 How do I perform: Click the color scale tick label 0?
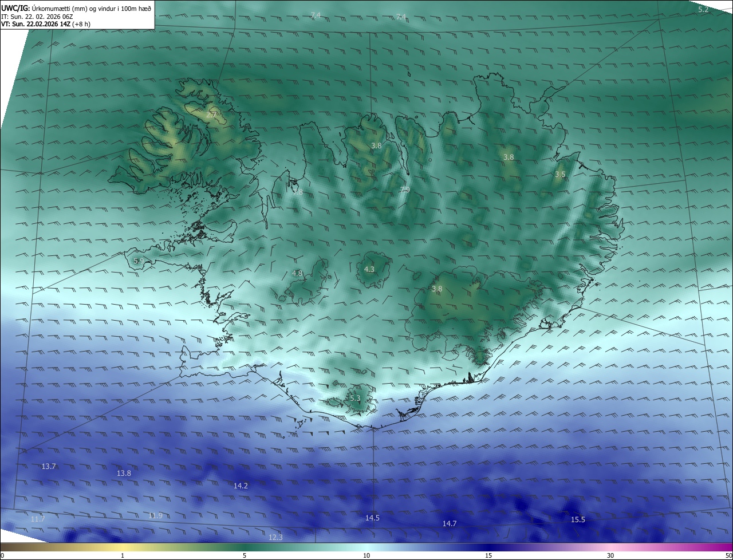(x=2, y=555)
